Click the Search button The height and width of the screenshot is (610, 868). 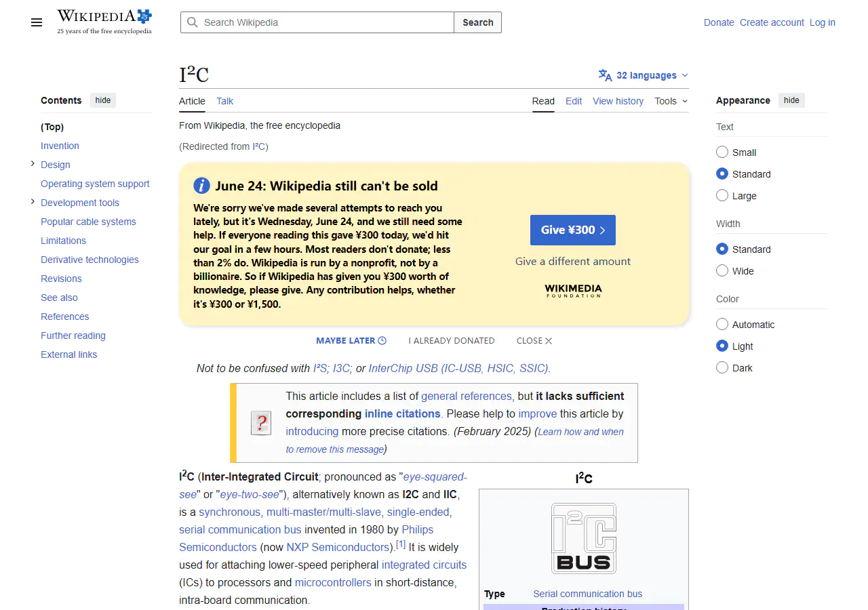pos(478,22)
